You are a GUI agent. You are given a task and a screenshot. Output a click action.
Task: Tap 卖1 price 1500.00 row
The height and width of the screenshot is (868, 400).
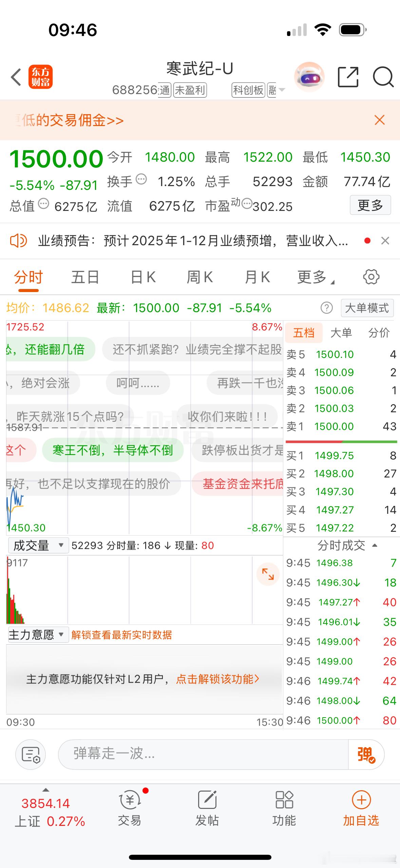point(341,426)
